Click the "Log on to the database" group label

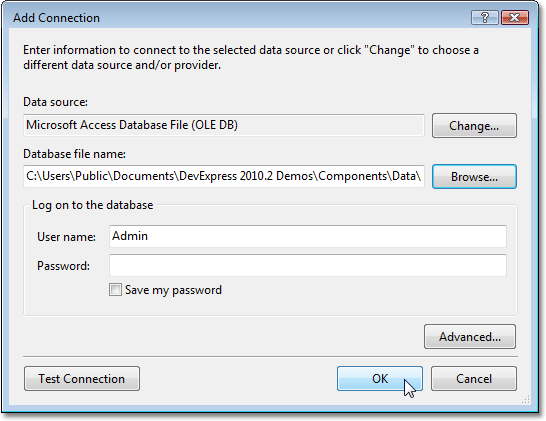93,205
